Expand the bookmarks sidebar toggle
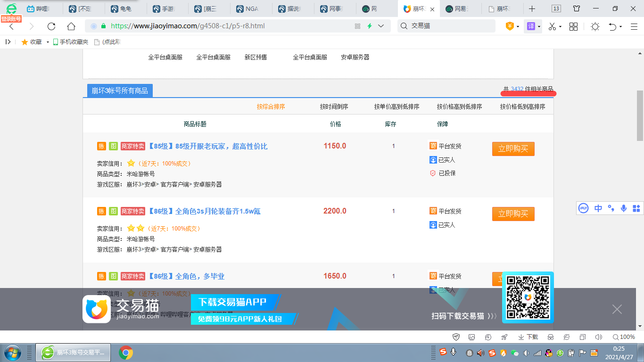Image resolution: width=644 pixels, height=362 pixels. tap(8, 42)
